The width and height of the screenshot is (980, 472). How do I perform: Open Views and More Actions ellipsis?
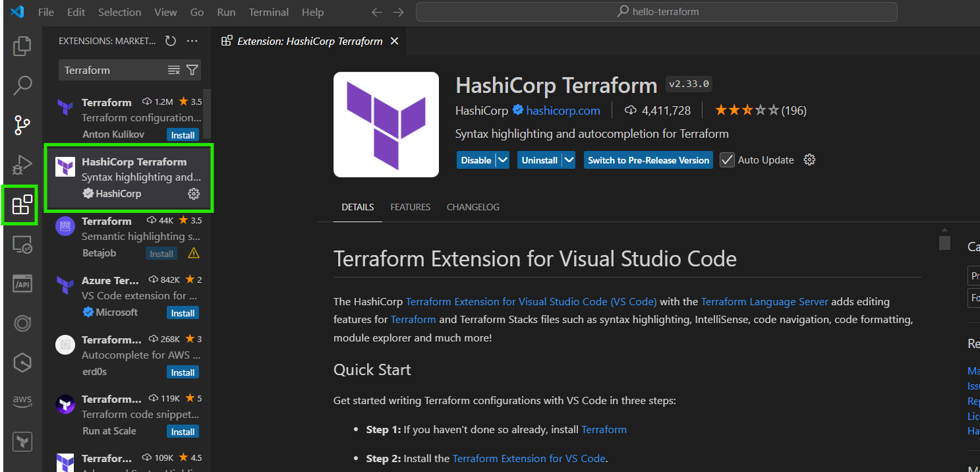point(192,41)
